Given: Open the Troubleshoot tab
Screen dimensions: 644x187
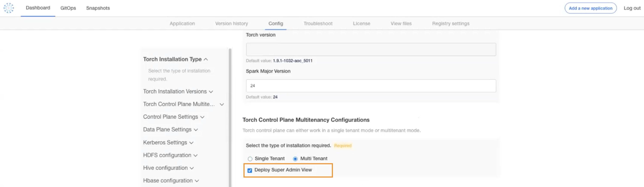Looking at the screenshot, I should [318, 24].
